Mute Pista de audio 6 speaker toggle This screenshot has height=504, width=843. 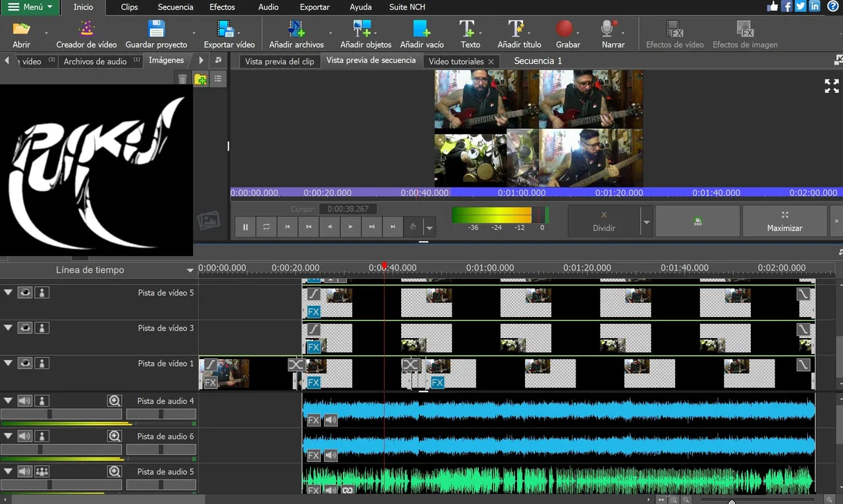tap(25, 436)
